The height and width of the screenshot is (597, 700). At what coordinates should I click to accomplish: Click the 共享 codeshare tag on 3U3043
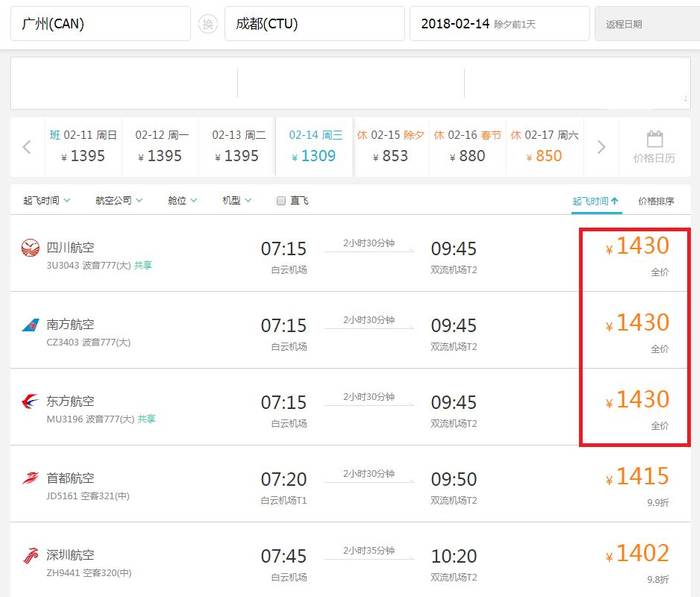tap(143, 265)
